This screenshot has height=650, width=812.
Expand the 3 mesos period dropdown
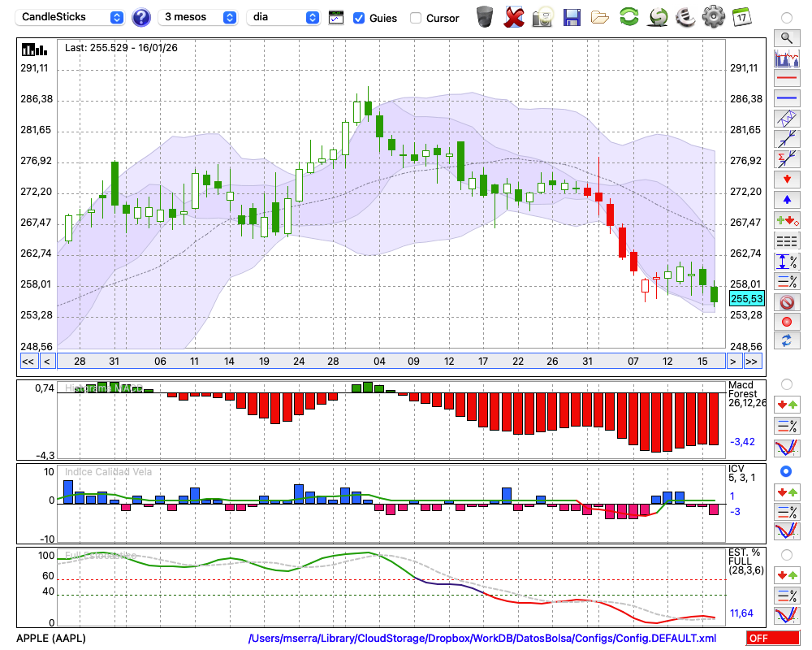point(199,17)
